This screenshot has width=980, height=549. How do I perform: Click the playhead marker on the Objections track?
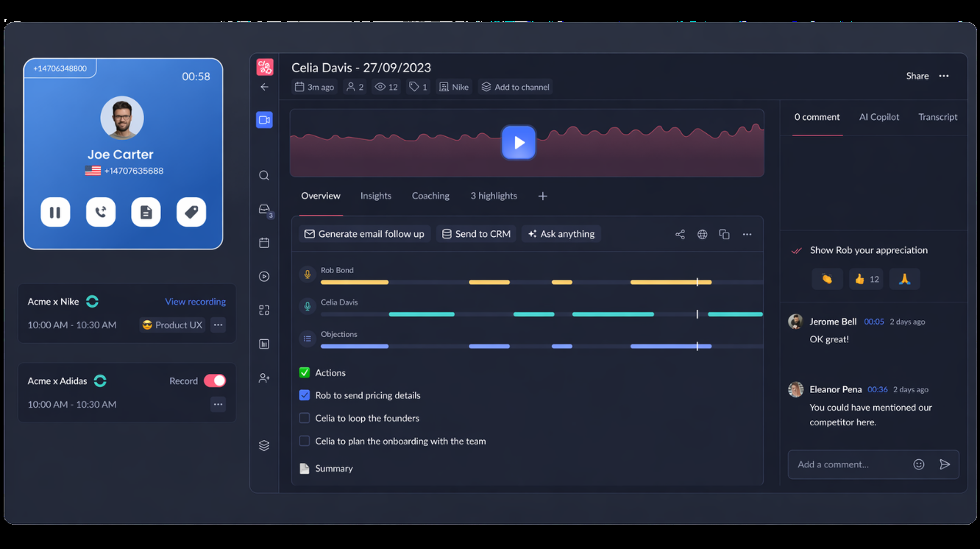coord(697,346)
